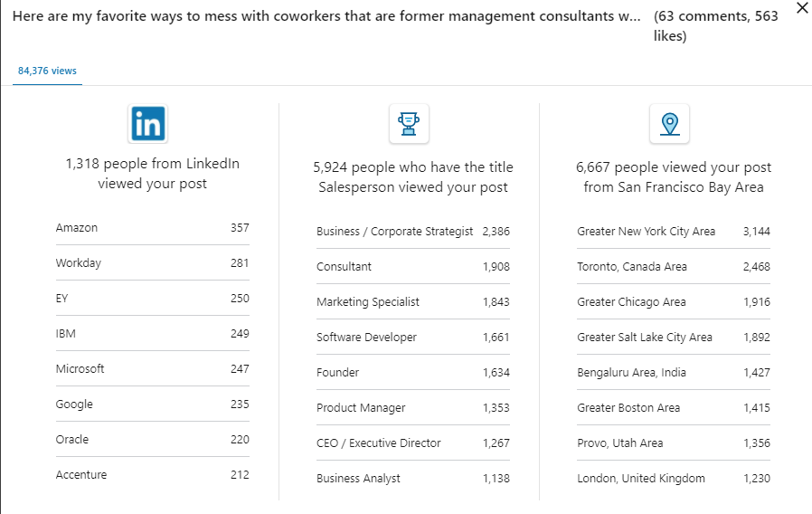The height and width of the screenshot is (514, 812).
Task: Click the Microsoft company entry
Action: pyautogui.click(x=152, y=369)
